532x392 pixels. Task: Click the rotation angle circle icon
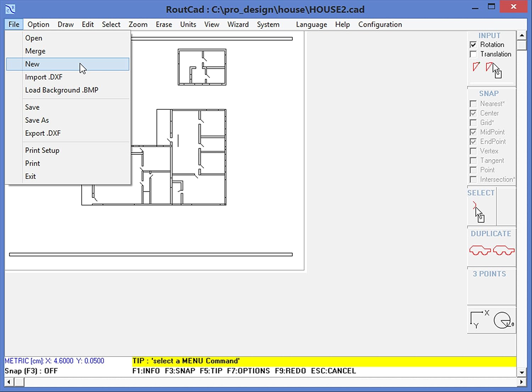tap(503, 320)
